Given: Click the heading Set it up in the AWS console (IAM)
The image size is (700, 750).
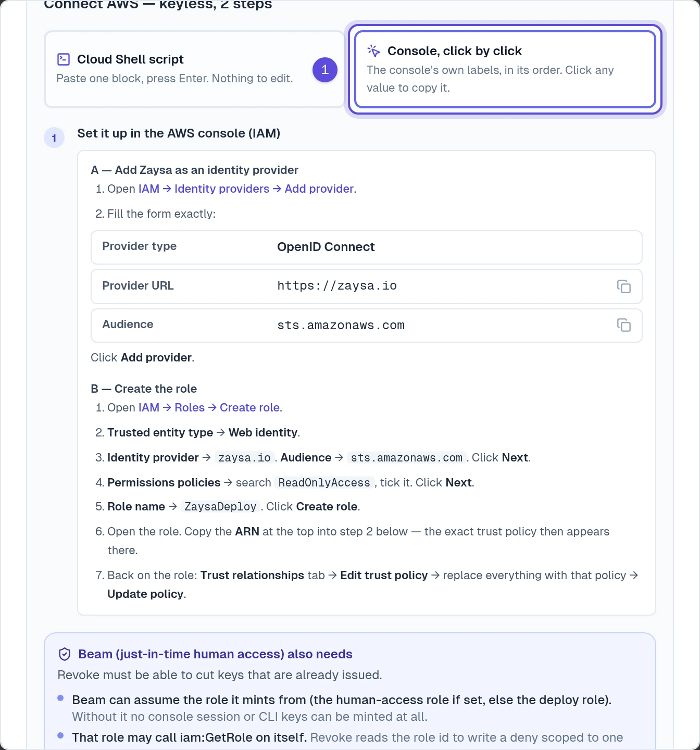Looking at the screenshot, I should coord(179,133).
